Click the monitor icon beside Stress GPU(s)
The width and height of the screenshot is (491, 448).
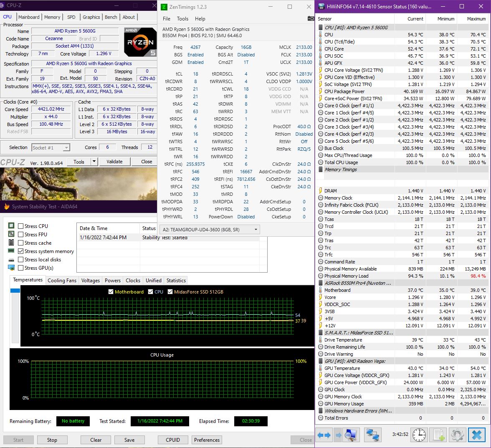coord(11,268)
